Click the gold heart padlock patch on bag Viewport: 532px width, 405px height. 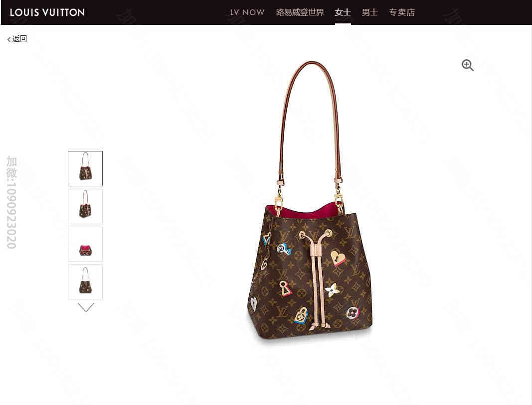point(338,258)
